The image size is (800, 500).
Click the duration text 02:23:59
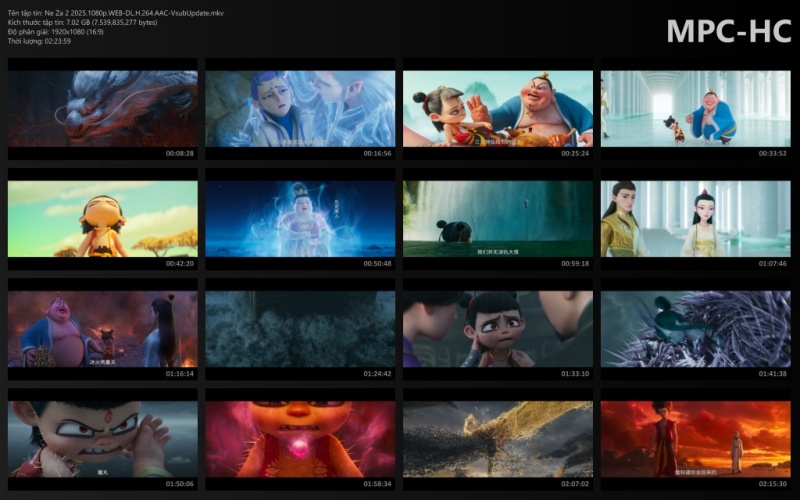pyautogui.click(x=58, y=41)
